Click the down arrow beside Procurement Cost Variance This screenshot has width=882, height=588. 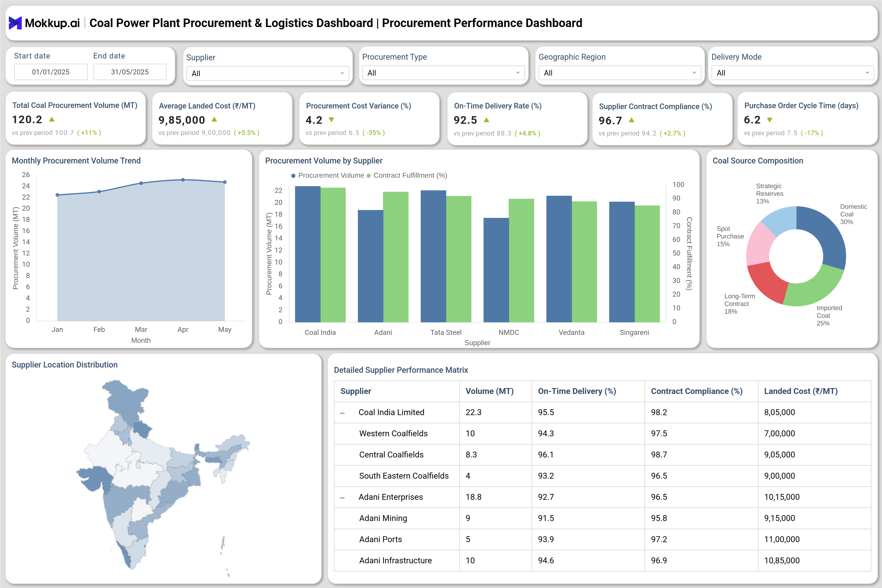click(x=332, y=120)
